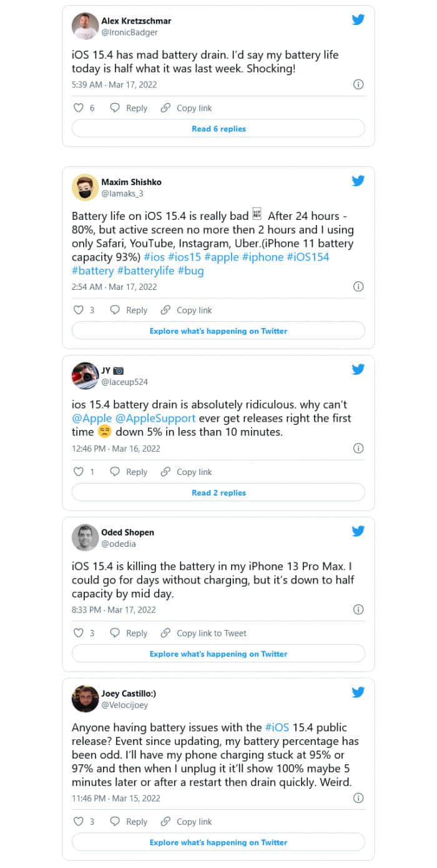Click the heart icon on Oded Shopen's tweet
Viewport: 437px width, 868px height.
(x=79, y=633)
